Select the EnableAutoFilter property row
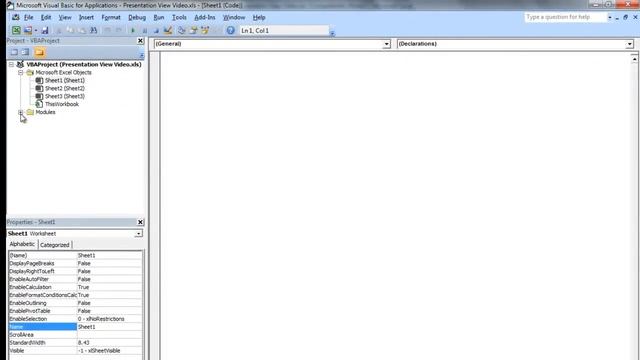The width and height of the screenshot is (640, 360). coord(76,279)
